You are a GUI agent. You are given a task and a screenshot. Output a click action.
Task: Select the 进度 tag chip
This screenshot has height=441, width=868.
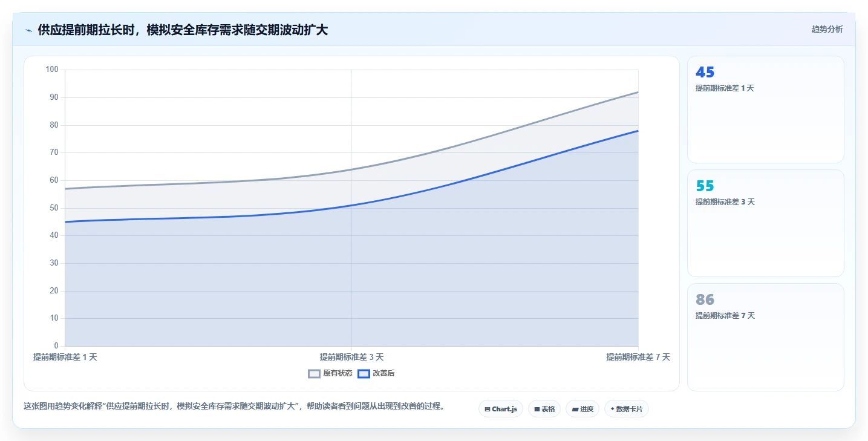[x=582, y=409]
